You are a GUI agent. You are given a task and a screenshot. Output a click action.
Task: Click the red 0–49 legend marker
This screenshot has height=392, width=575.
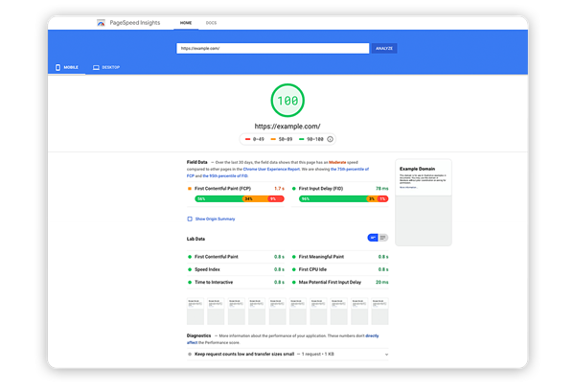[x=247, y=139]
